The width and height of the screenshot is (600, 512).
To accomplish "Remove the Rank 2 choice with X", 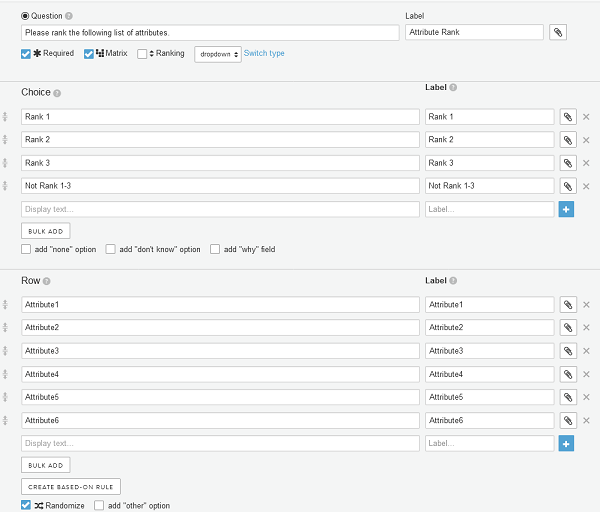I will pos(586,140).
